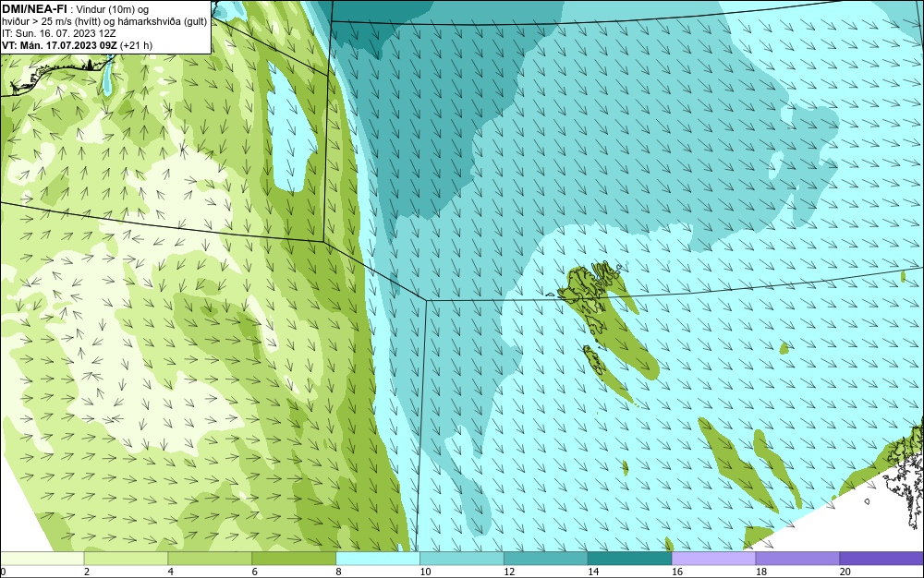
Task: Click the 14–16 m/s dark teal legend swatch
Action: (630, 559)
